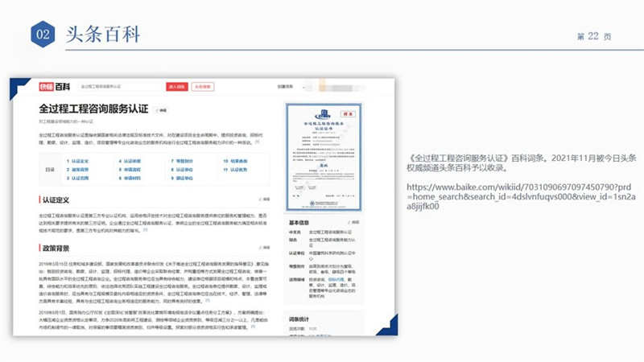Open contents entry number 5
644x362 pixels.
pyautogui.click(x=130, y=170)
